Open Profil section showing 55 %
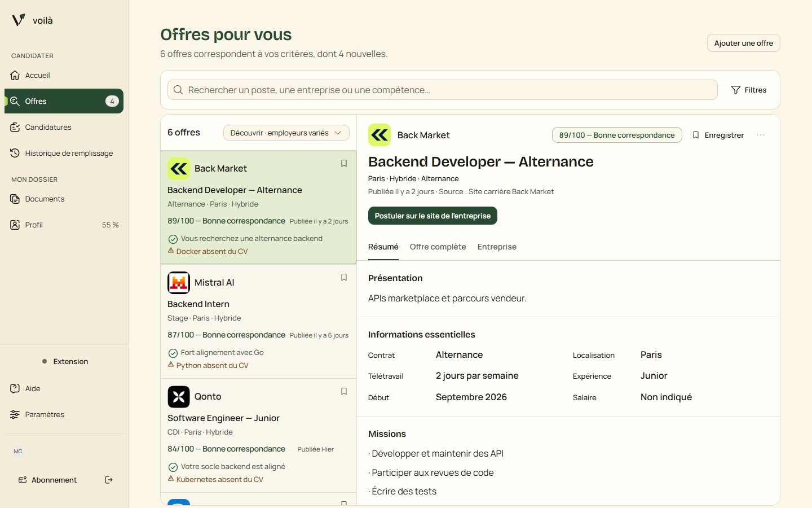Viewport: 812px width, 508px height. pyautogui.click(x=64, y=225)
